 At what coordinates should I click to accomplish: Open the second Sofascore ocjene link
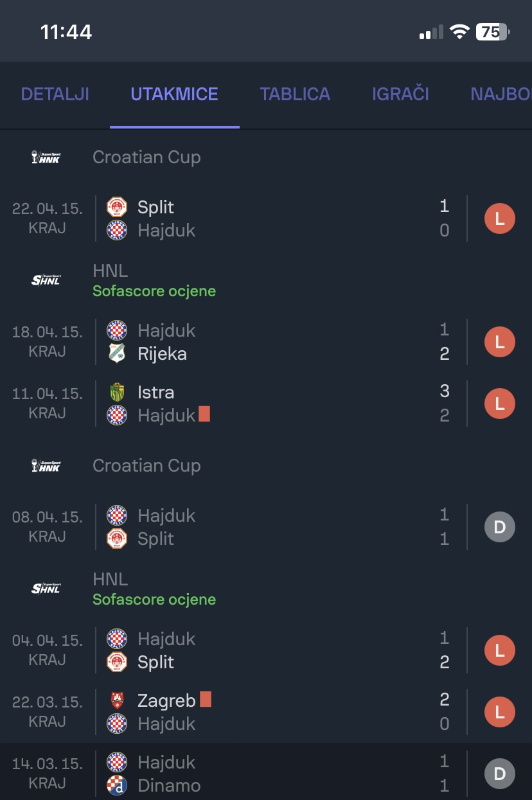pos(154,600)
